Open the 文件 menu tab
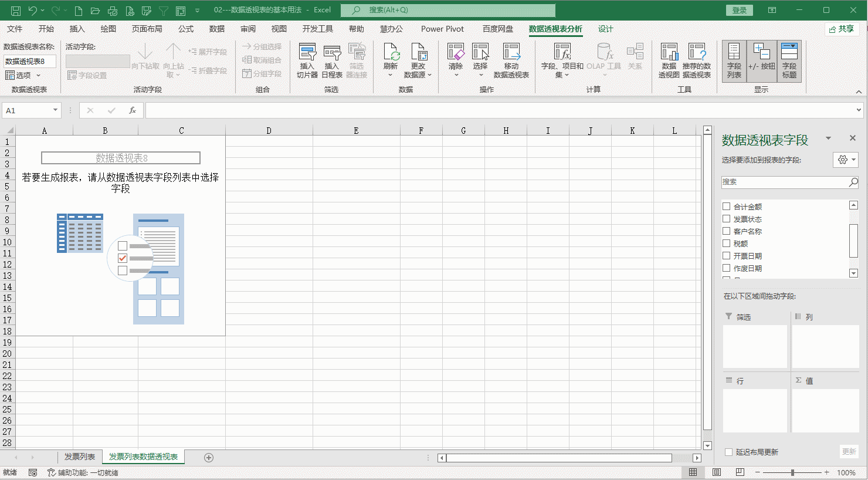The height and width of the screenshot is (480, 868). click(15, 29)
